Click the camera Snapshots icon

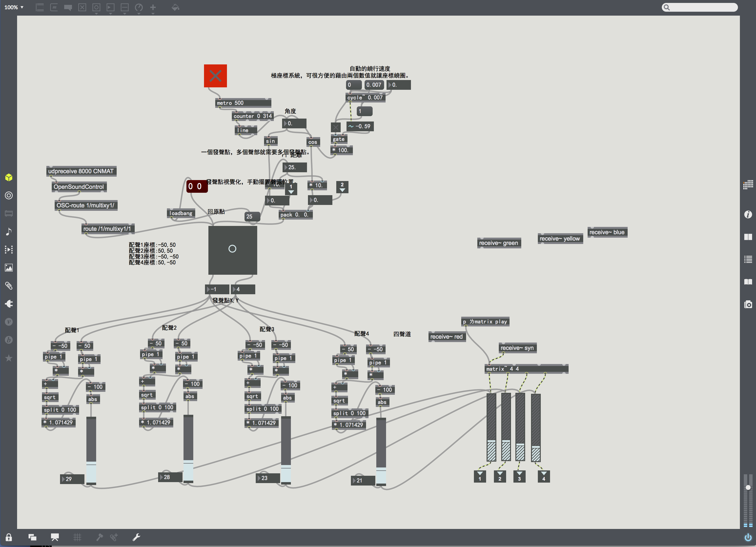(748, 304)
